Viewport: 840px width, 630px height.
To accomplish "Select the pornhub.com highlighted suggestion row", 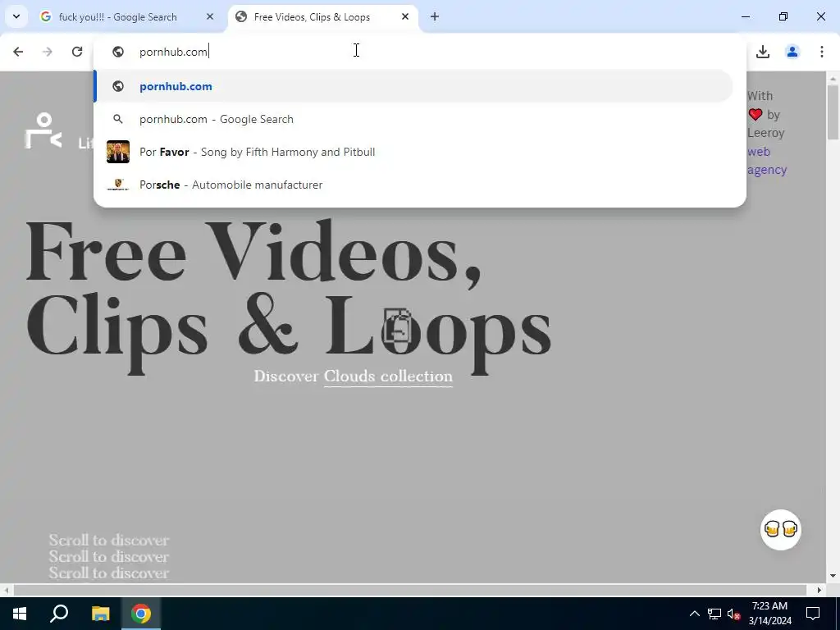I will coord(413,86).
